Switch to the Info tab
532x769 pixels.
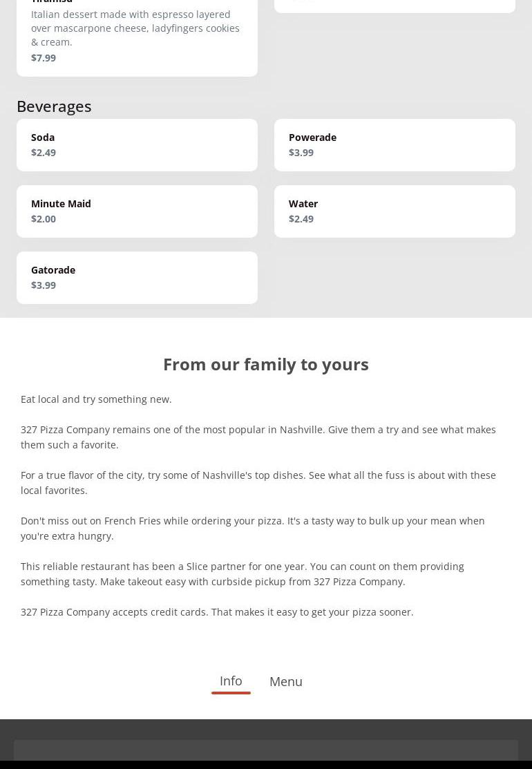[231, 681]
